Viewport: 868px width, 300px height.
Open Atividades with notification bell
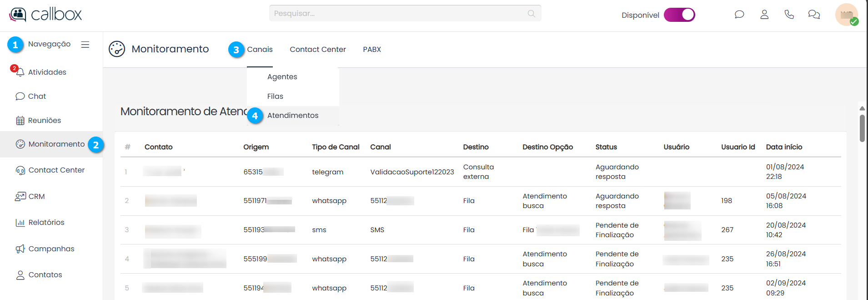(47, 72)
